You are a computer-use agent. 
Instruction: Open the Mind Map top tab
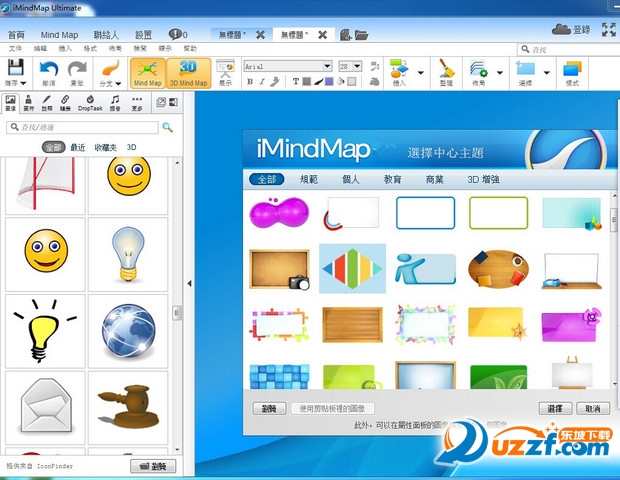click(x=59, y=35)
